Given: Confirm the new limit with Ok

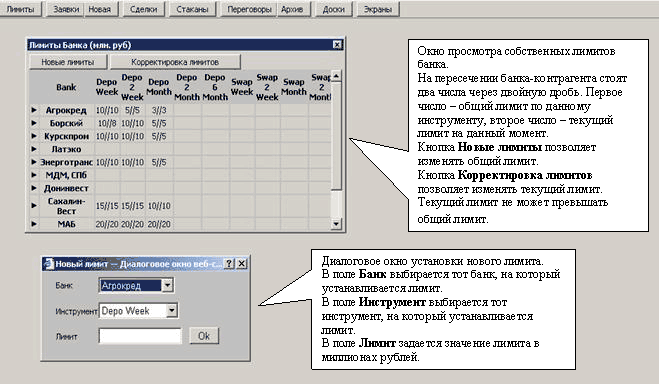Looking at the screenshot, I should [204, 336].
